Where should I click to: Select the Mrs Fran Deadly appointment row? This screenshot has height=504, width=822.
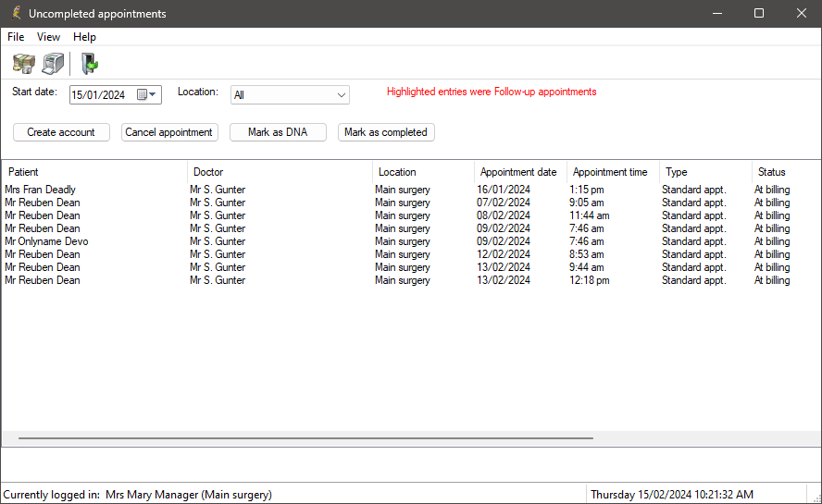[41, 190]
